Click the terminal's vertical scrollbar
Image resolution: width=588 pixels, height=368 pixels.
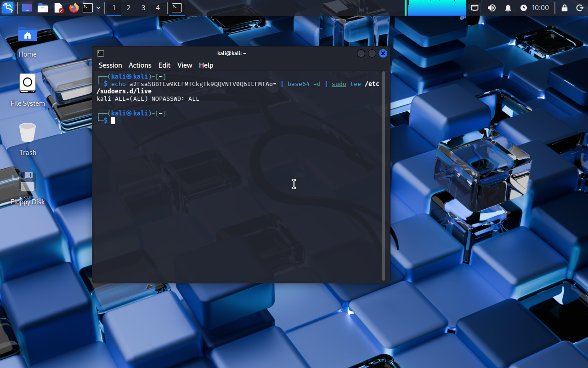click(x=384, y=175)
